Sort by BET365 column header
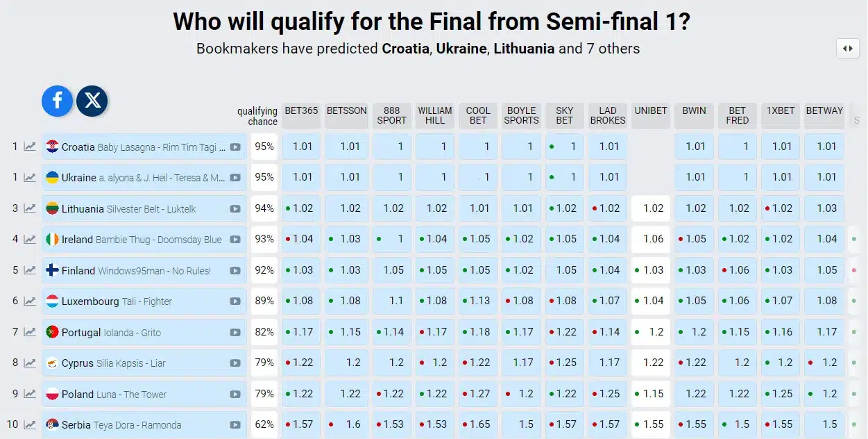This screenshot has width=868, height=439. tap(301, 115)
